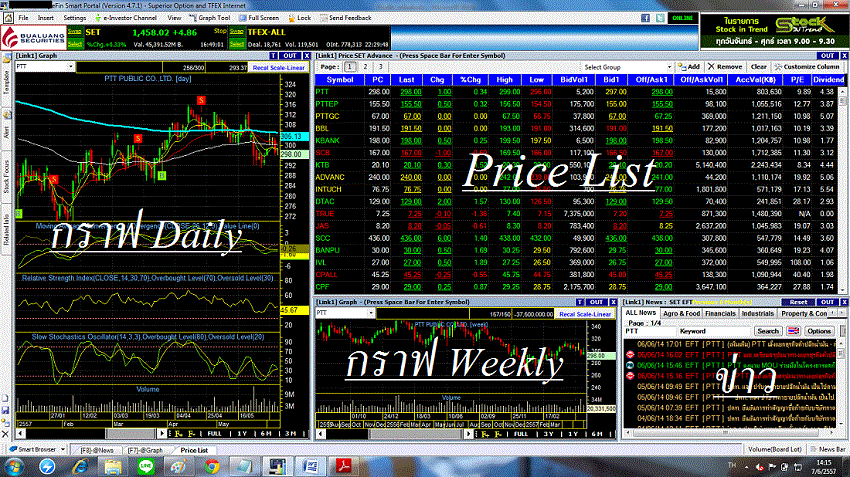850x477 pixels.
Task: Click the T button on daily Graph panel
Action: [x=273, y=56]
